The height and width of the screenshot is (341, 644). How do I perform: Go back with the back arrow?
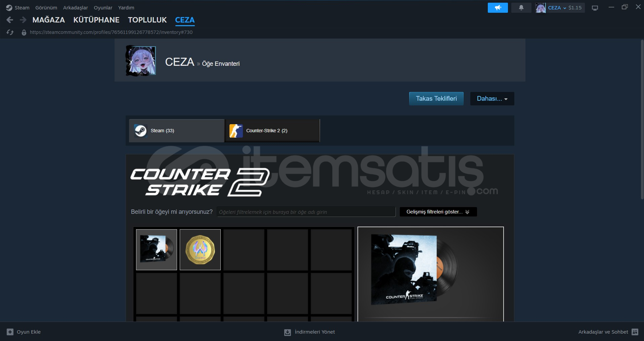(10, 20)
